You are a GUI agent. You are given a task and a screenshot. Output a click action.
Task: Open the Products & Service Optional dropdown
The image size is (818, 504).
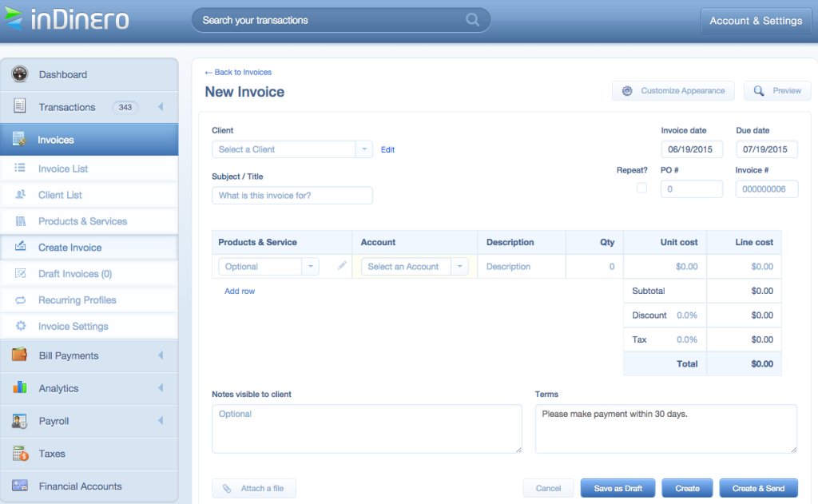pos(311,267)
